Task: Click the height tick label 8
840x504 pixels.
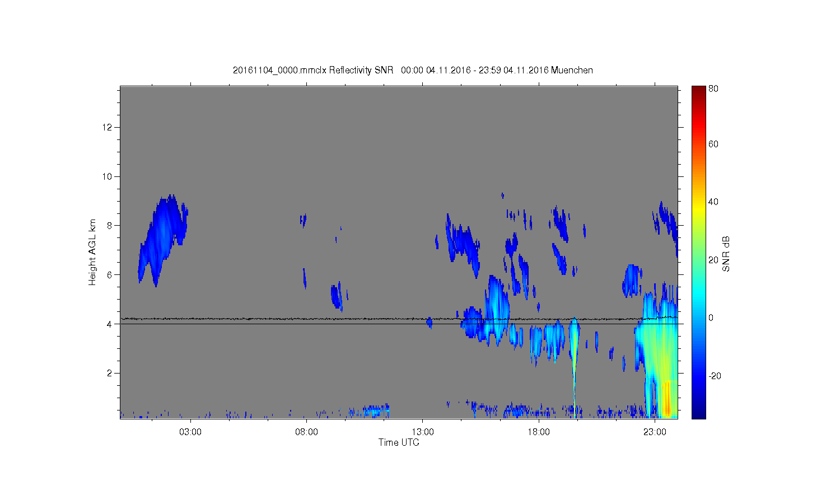Action: click(x=110, y=226)
